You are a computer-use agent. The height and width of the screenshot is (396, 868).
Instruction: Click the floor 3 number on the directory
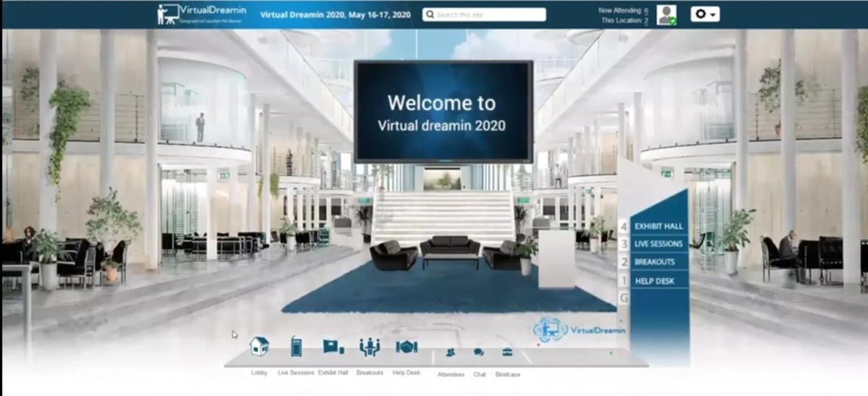(624, 245)
